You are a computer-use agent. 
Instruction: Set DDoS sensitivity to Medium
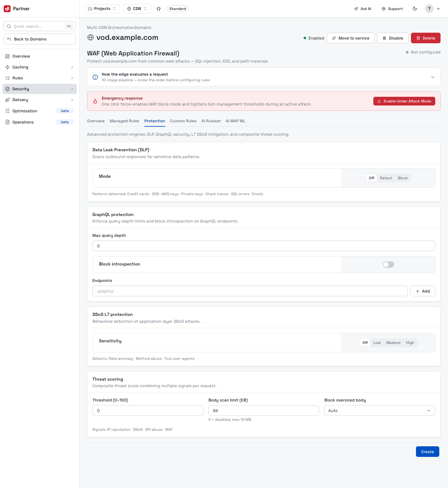[393, 343]
